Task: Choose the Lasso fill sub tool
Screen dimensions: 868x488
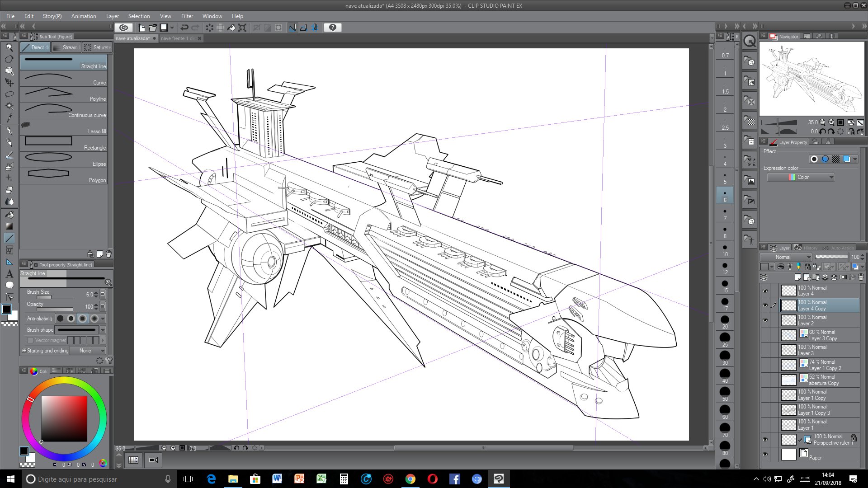Action: tap(64, 127)
